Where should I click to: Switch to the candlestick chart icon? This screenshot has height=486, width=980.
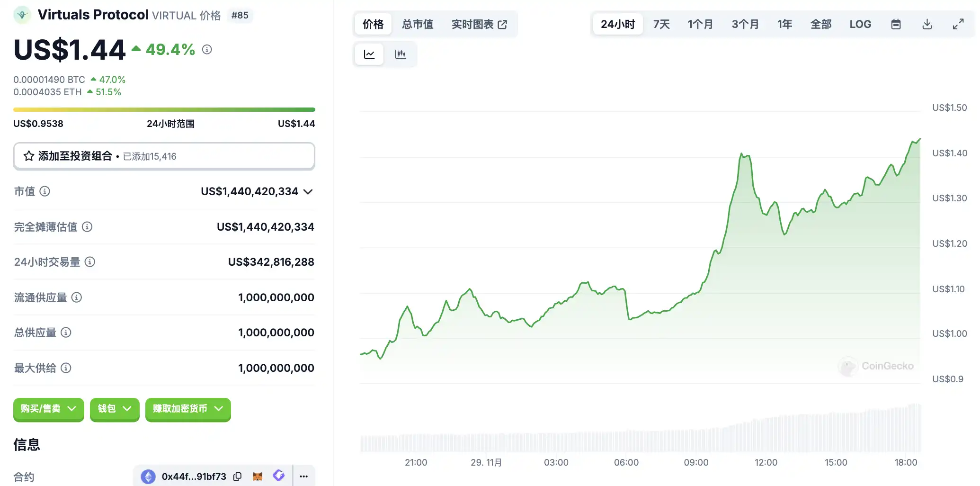coord(400,54)
